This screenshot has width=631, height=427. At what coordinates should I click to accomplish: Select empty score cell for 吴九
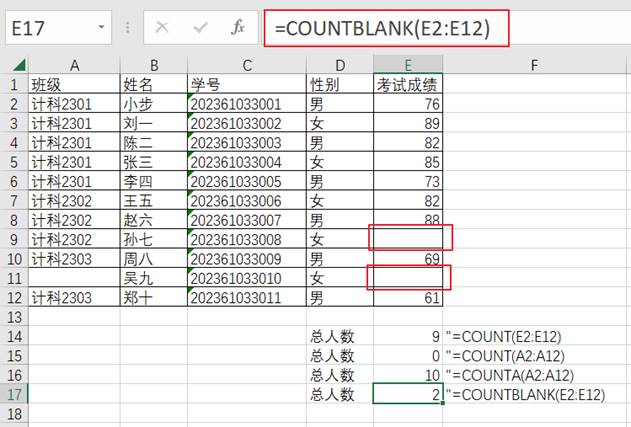(407, 278)
